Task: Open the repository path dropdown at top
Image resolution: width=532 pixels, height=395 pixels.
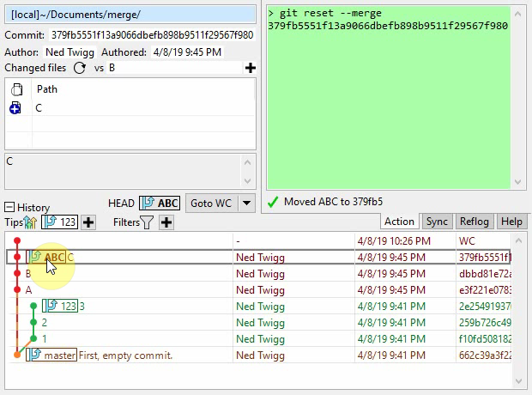Action: tap(130, 15)
